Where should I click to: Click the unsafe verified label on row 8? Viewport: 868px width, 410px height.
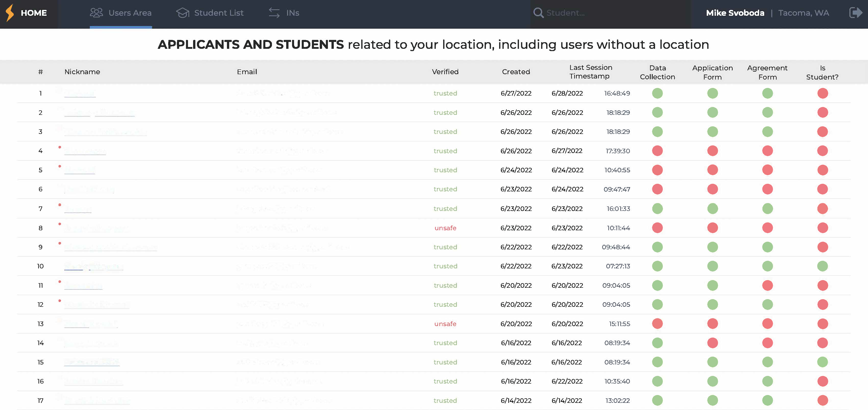click(445, 228)
